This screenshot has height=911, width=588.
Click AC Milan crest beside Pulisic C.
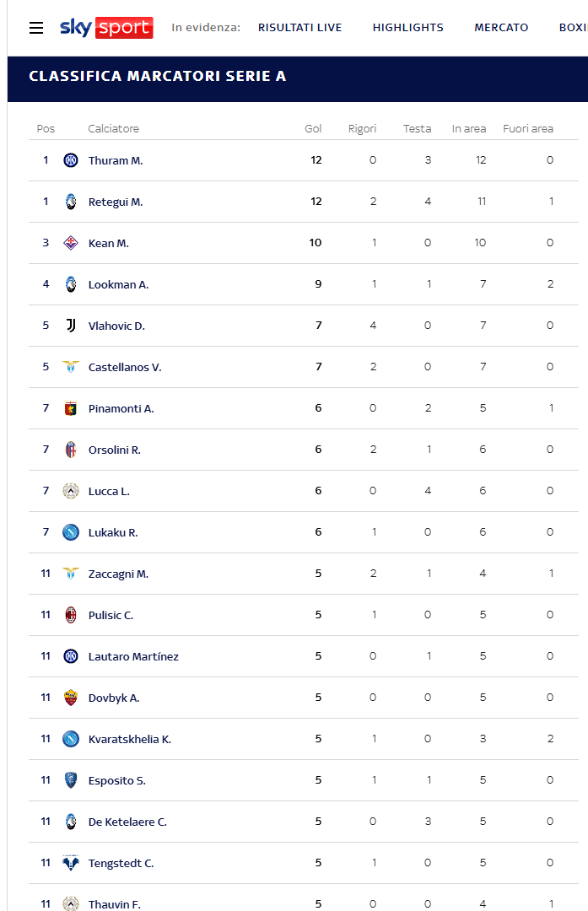pos(71,615)
